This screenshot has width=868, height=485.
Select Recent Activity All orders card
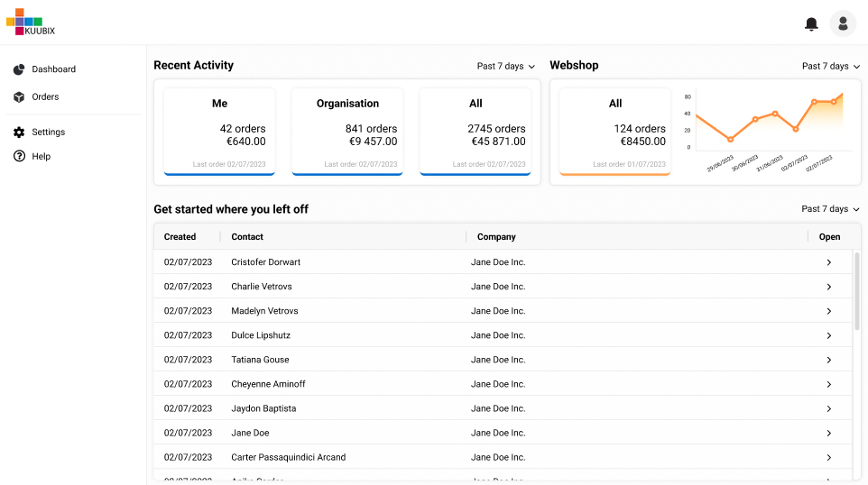pyautogui.click(x=475, y=132)
